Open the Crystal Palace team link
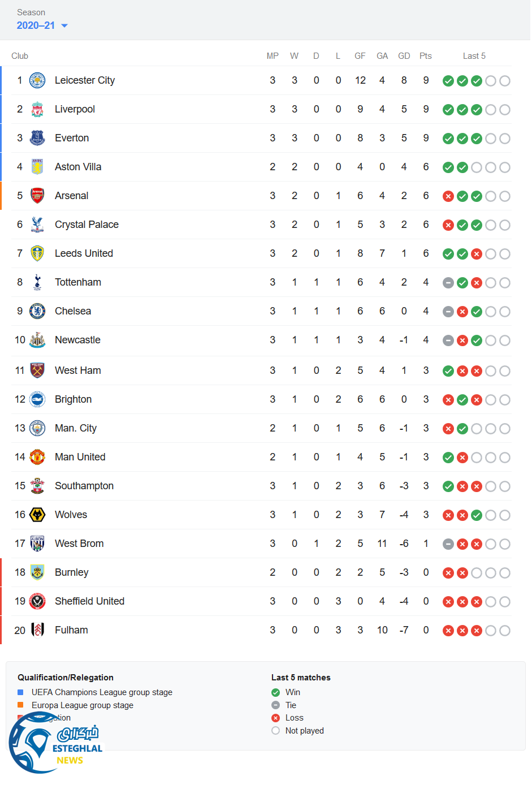The height and width of the screenshot is (789, 532). [x=86, y=225]
